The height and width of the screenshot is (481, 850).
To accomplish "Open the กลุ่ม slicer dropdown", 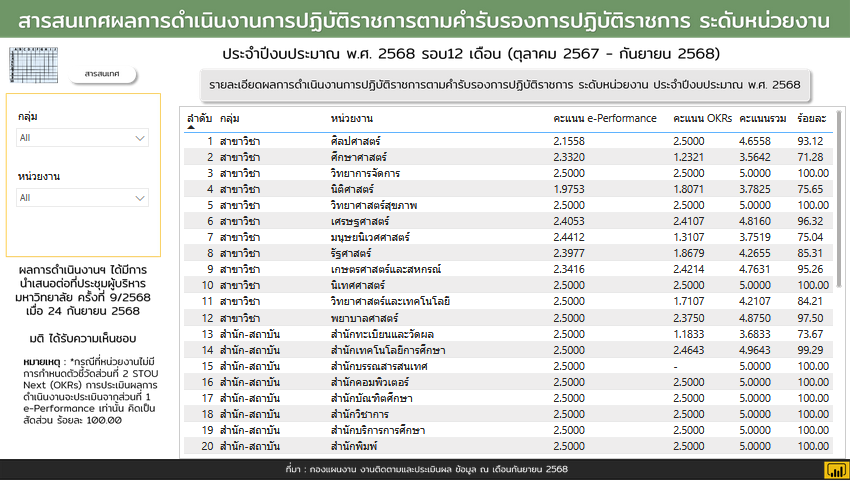I will point(83,137).
